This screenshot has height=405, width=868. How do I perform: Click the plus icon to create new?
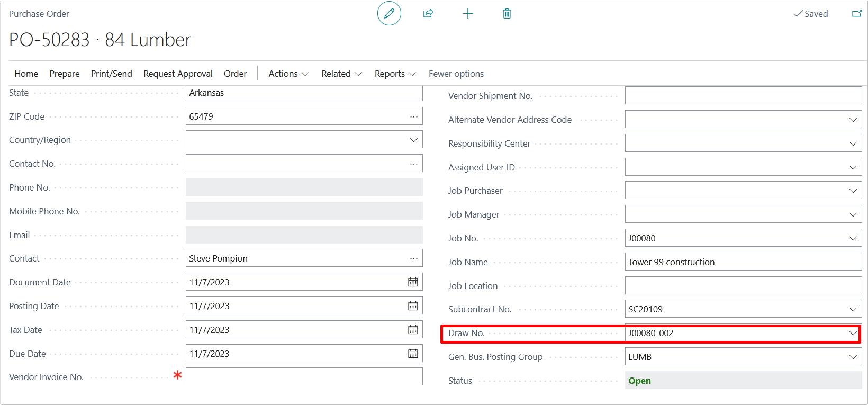coord(467,14)
